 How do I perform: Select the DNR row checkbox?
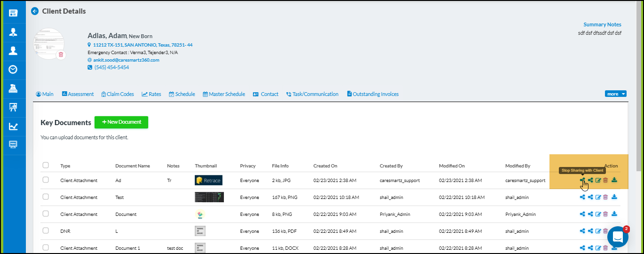tap(46, 230)
